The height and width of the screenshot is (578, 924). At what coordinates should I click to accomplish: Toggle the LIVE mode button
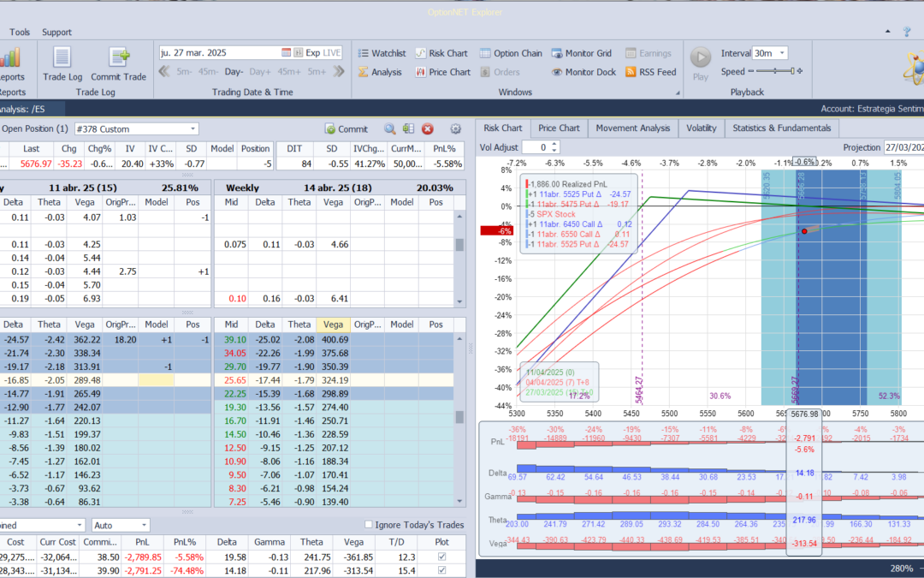332,52
